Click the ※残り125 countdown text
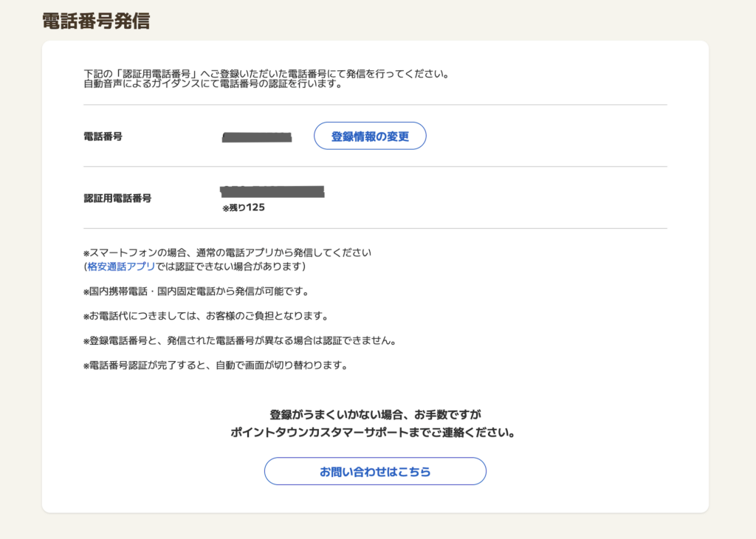 [244, 208]
